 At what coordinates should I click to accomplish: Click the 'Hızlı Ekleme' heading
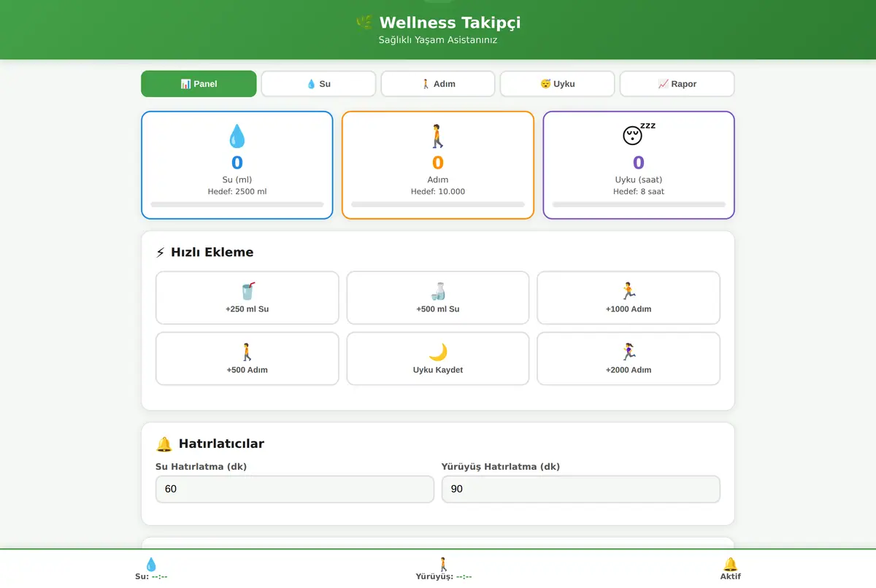tap(212, 252)
